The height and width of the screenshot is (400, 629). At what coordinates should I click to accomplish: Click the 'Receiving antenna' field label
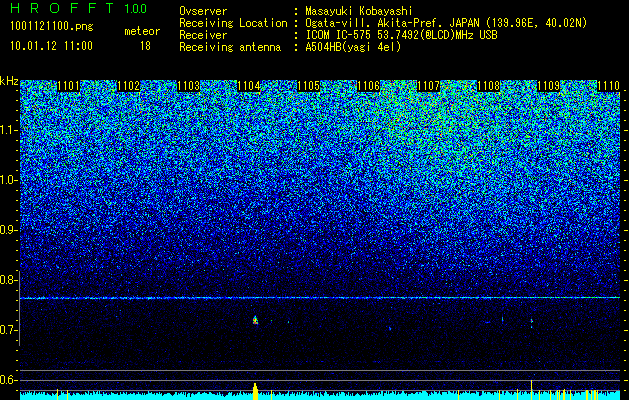[230, 47]
